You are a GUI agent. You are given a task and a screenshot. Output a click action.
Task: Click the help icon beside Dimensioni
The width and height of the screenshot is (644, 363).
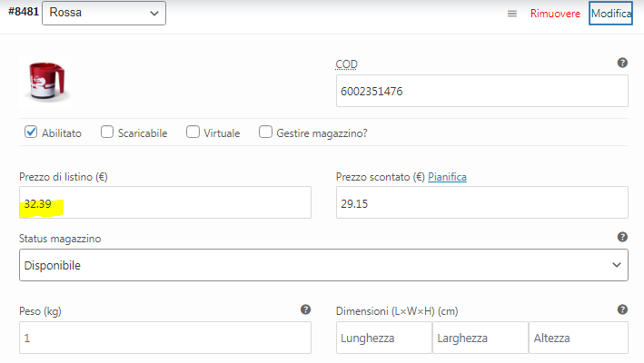(x=622, y=309)
